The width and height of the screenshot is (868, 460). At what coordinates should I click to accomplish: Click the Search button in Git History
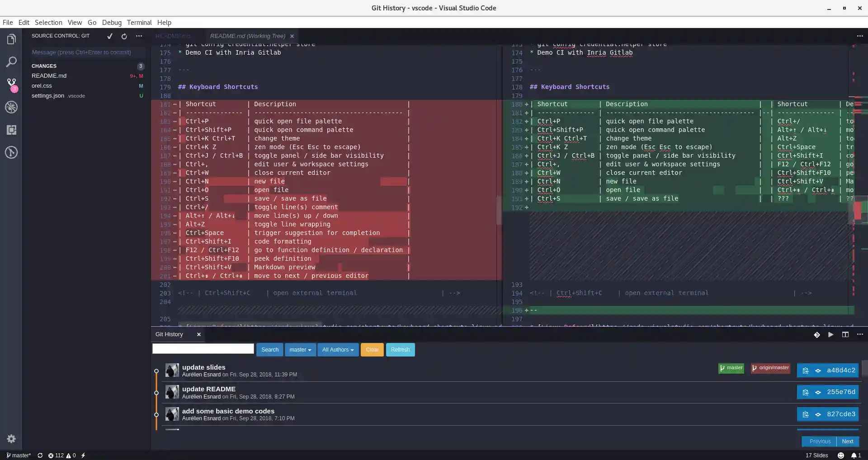point(269,350)
